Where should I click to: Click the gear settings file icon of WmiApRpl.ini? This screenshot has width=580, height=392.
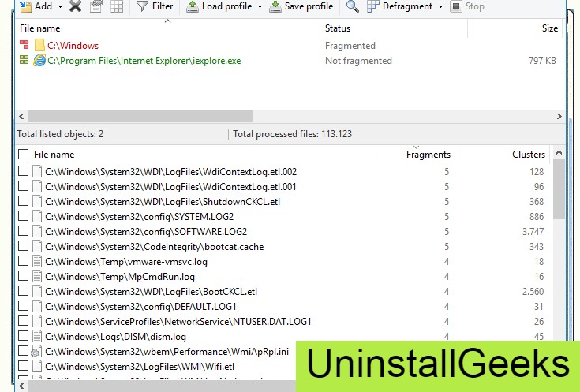[36, 351]
